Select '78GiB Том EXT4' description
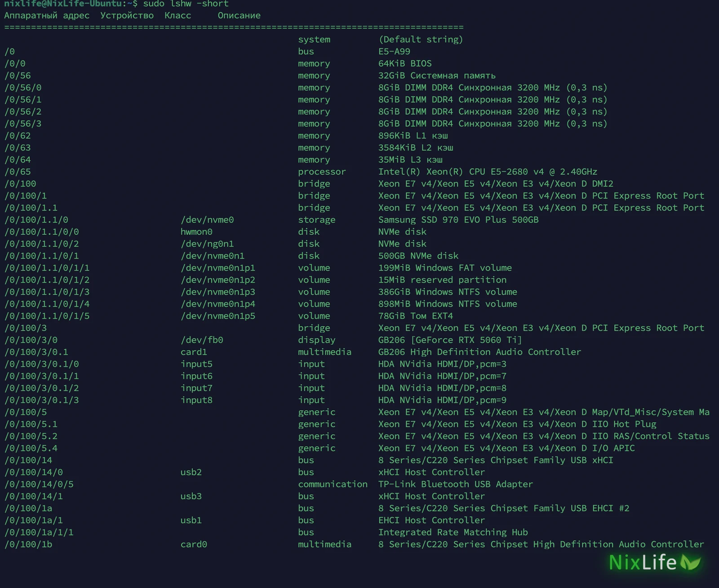The image size is (719, 588). click(416, 316)
